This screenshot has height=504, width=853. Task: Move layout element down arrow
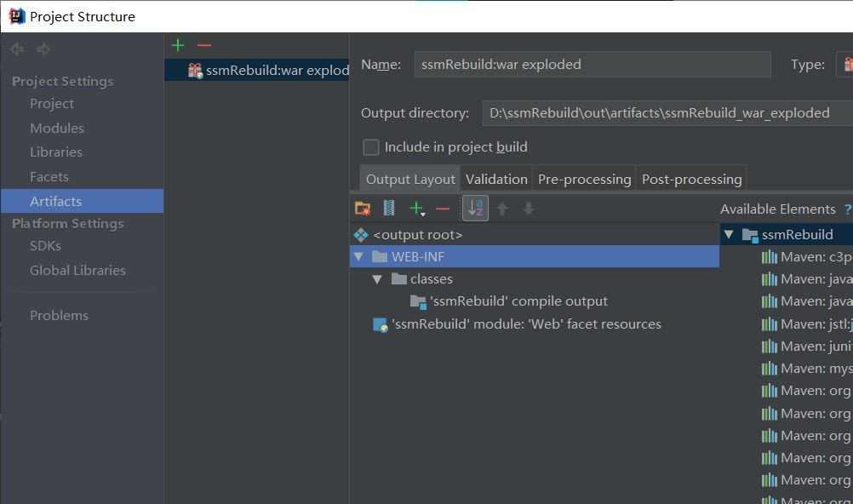click(x=528, y=209)
